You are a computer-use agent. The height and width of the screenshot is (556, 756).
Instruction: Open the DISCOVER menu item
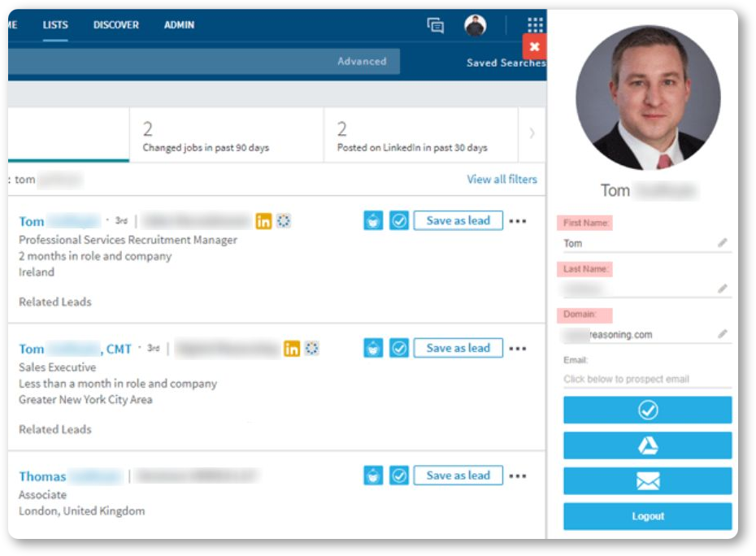pos(115,25)
